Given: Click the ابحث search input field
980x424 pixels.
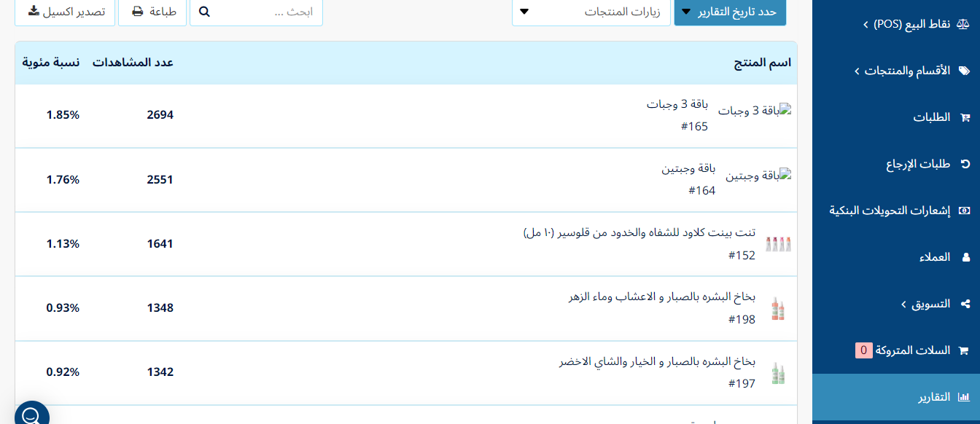Looking at the screenshot, I should [x=256, y=12].
